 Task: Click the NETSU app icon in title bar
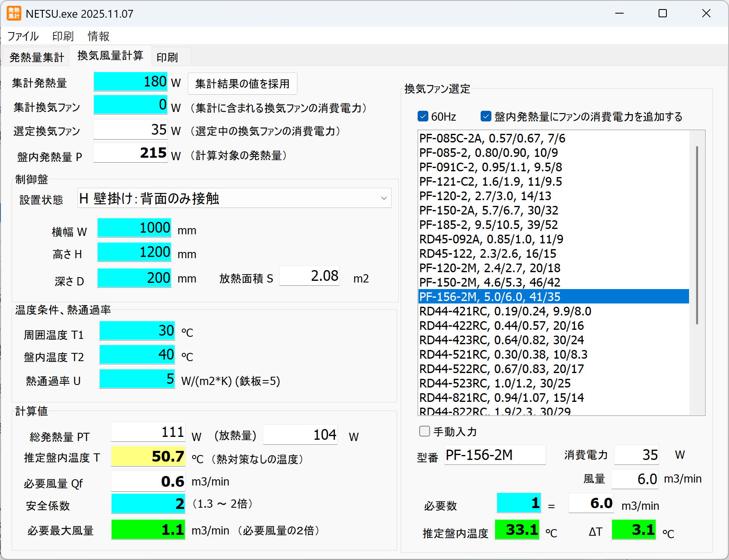point(14,14)
